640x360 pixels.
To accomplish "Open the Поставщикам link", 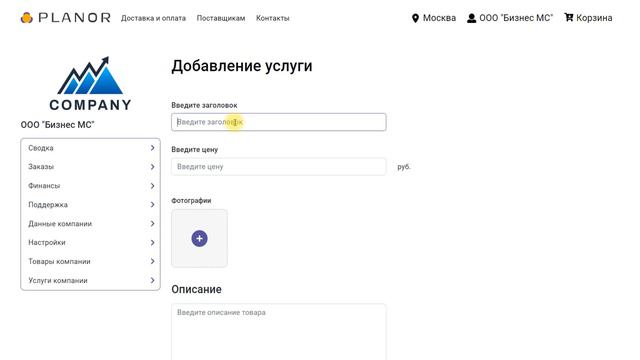I will coord(221,18).
